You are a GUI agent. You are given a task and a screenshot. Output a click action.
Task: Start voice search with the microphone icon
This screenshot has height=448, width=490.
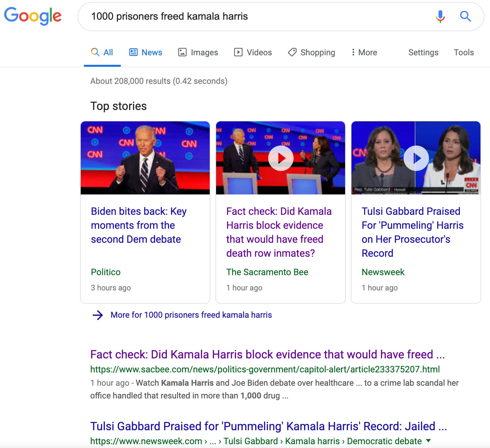pyautogui.click(x=440, y=16)
